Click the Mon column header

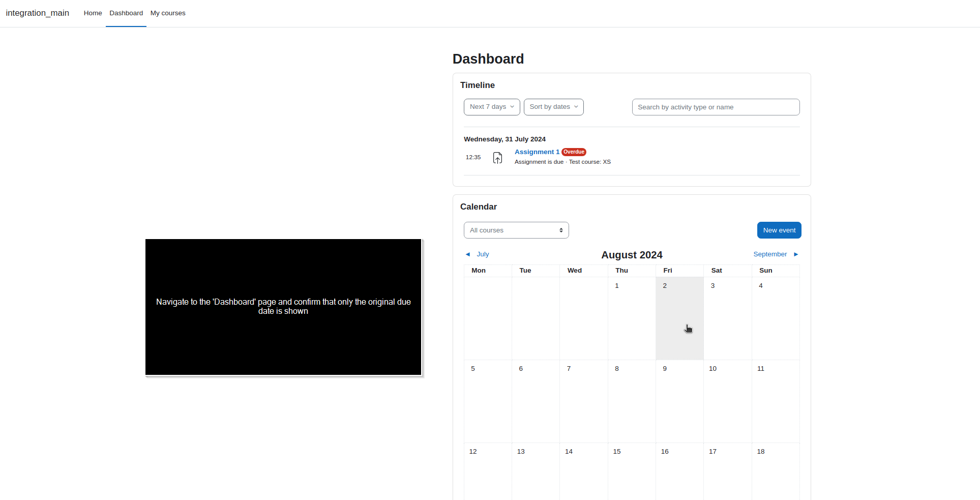479,271
